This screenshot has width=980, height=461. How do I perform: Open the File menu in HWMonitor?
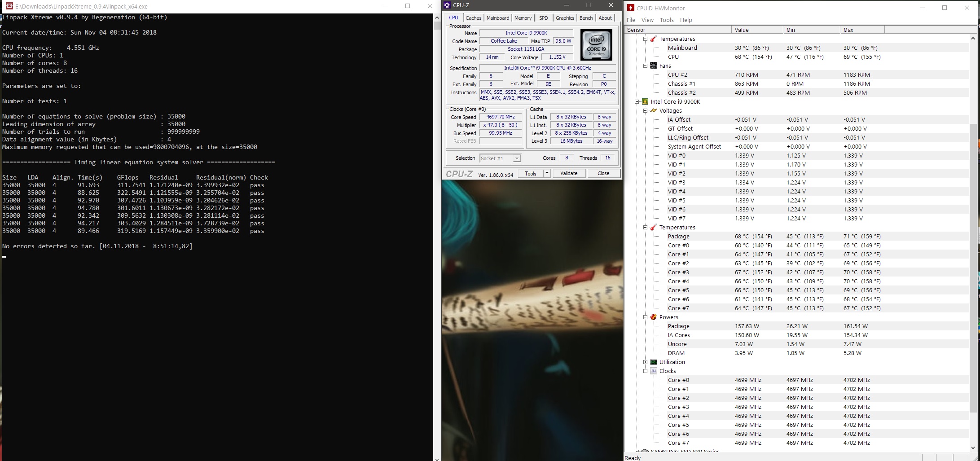(x=631, y=20)
